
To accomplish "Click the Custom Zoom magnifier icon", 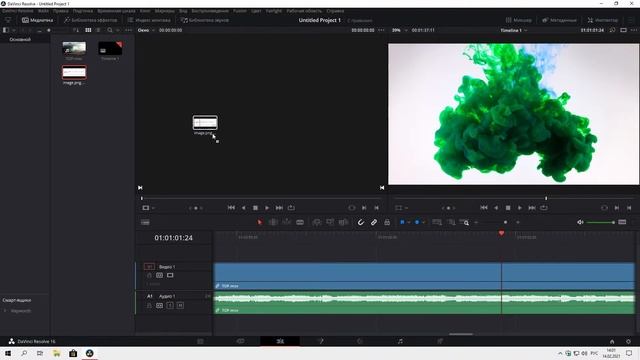I will pyautogui.click(x=464, y=222).
